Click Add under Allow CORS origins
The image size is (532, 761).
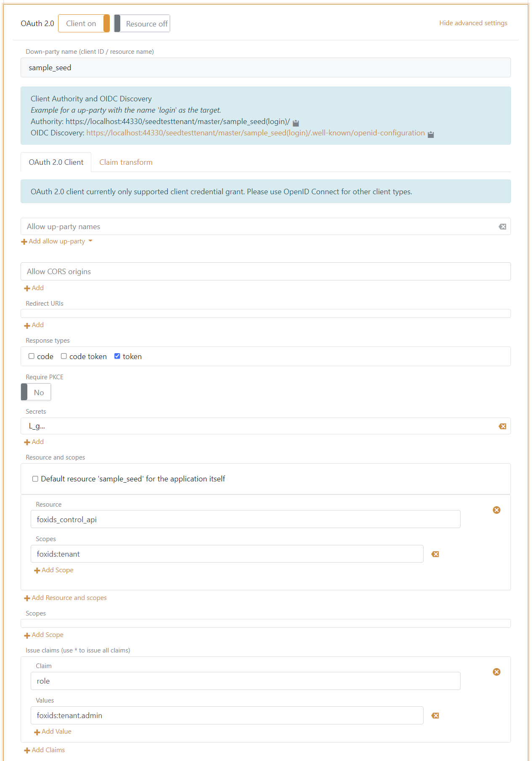(34, 288)
